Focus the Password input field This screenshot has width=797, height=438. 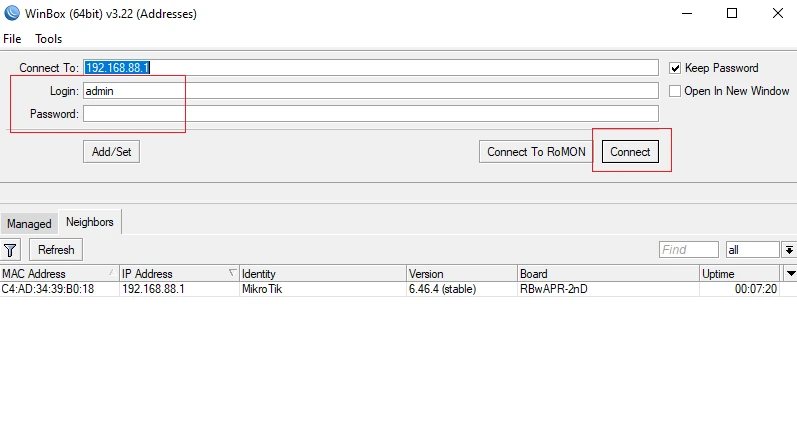pos(370,114)
